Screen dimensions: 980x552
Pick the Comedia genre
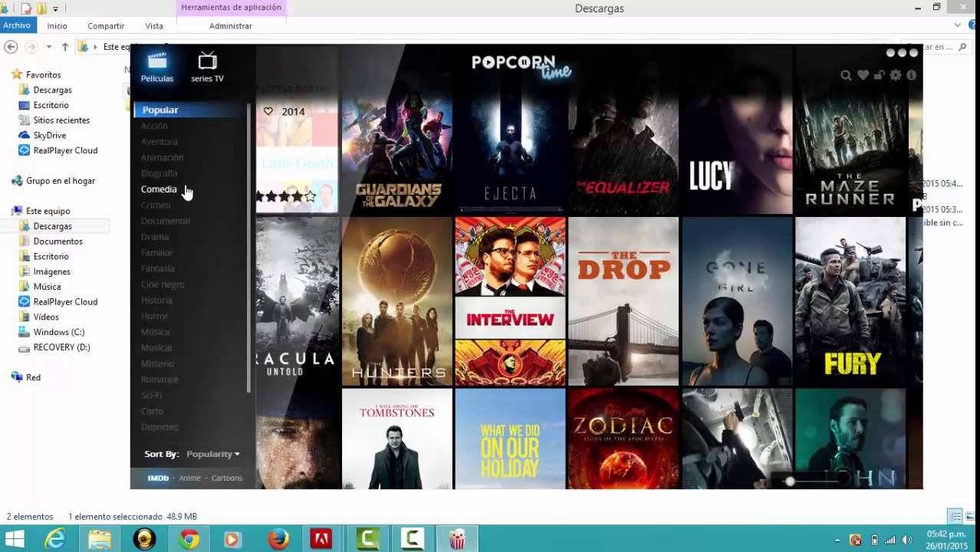coord(159,189)
